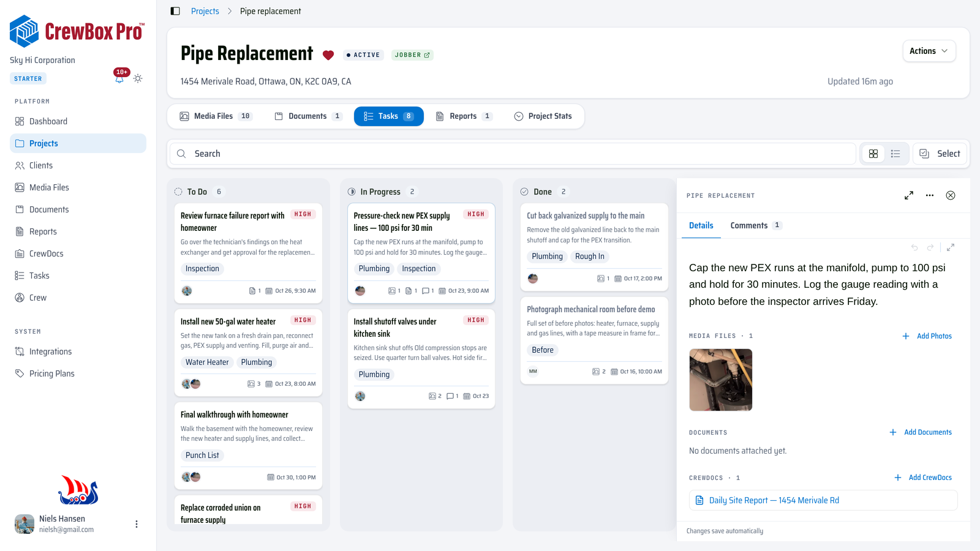Open Daily Site Report — 1454 Merivale Rd

pos(823,500)
